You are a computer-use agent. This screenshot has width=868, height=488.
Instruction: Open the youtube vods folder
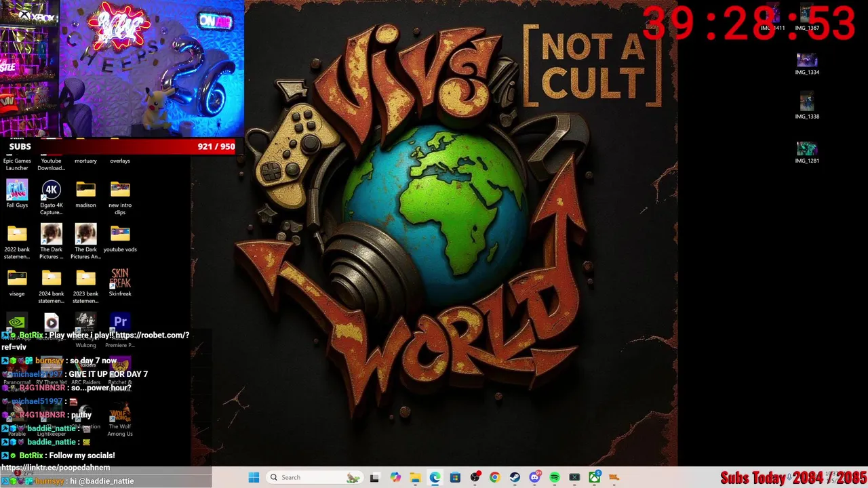point(120,238)
